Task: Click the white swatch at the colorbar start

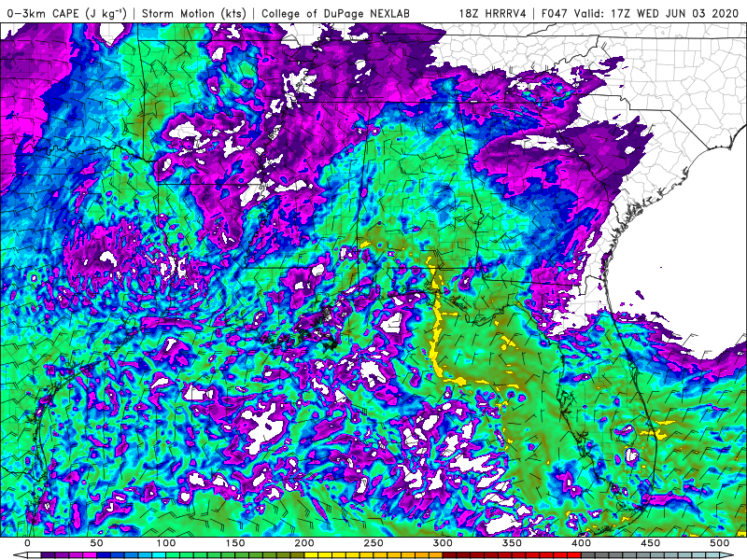Action: click(35, 555)
